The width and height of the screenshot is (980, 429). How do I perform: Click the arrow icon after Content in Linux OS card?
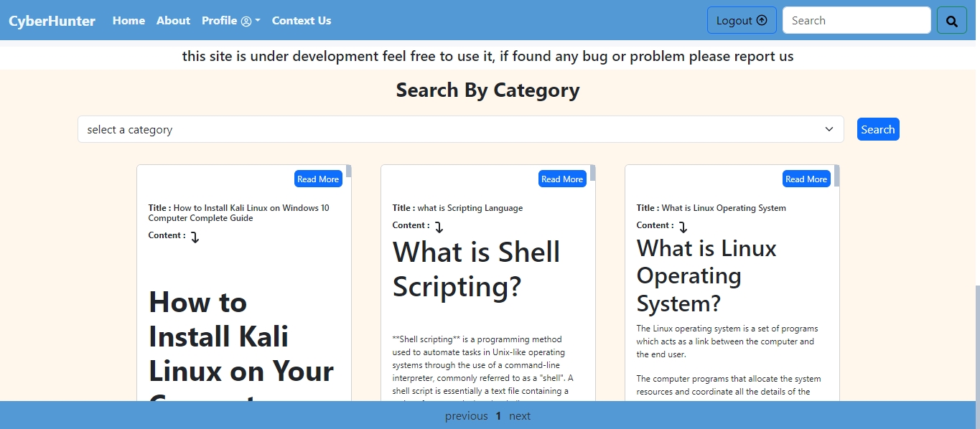pos(683,227)
